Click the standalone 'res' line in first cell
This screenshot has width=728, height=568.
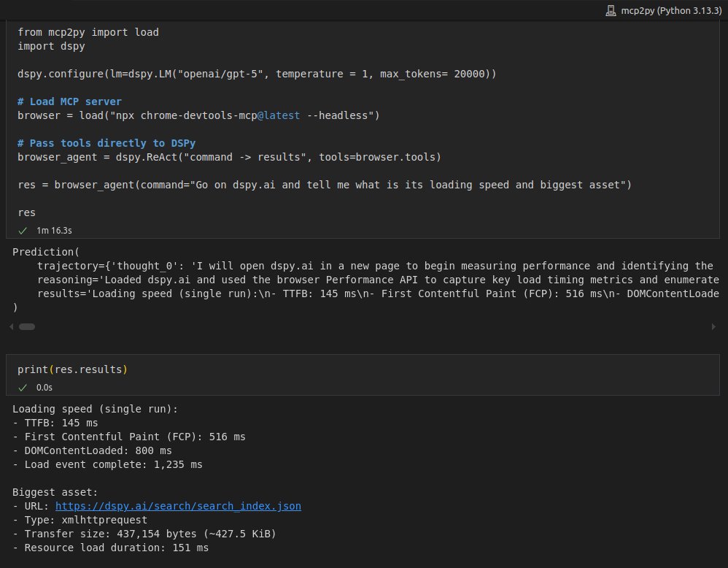pos(26,213)
